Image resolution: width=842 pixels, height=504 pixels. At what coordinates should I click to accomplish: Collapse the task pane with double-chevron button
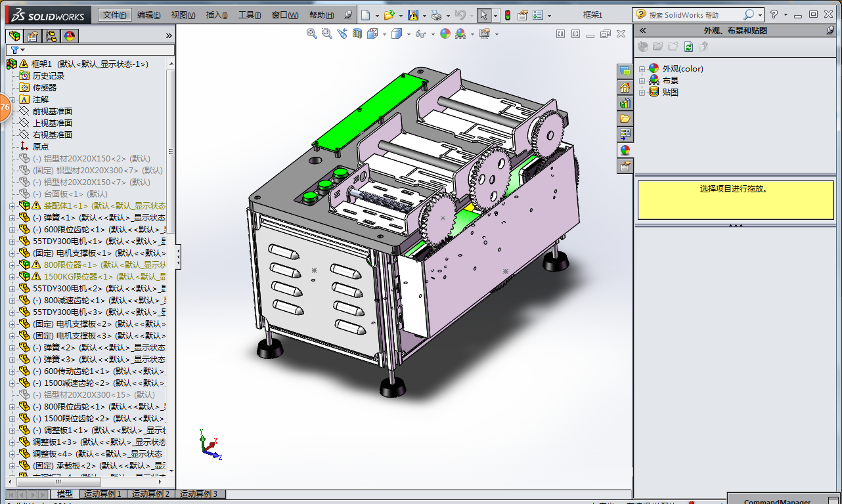point(642,30)
